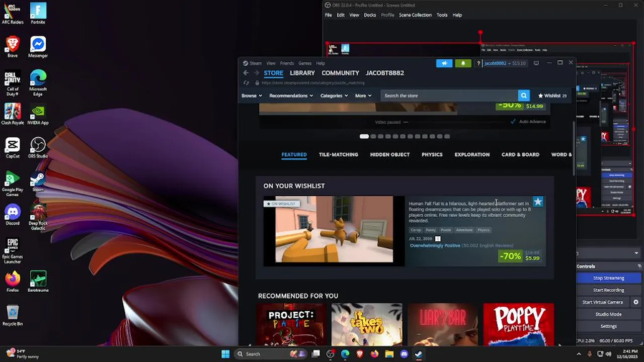The image size is (644, 362).
Task: Open Fortnite desktop icon
Action: 38,14
